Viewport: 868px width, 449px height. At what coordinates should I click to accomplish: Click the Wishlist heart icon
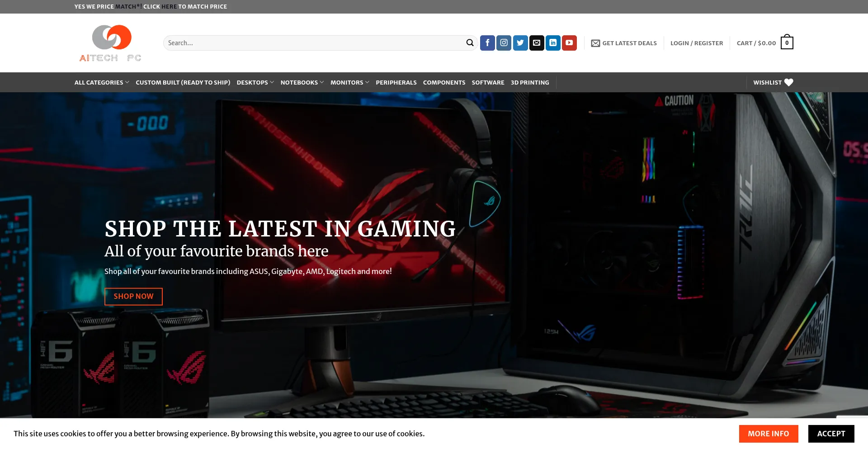coord(788,82)
